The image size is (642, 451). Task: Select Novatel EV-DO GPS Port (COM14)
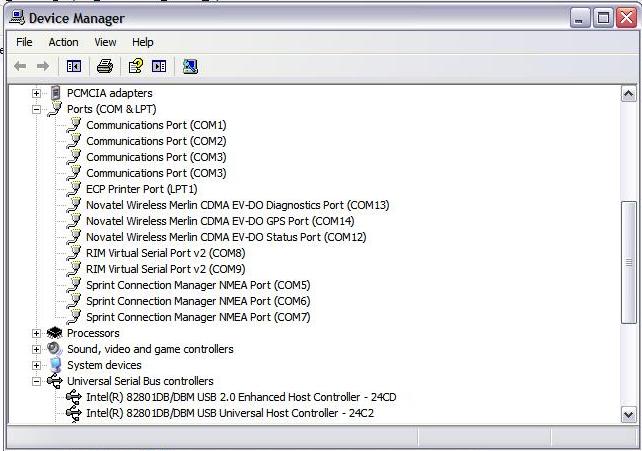point(220,221)
